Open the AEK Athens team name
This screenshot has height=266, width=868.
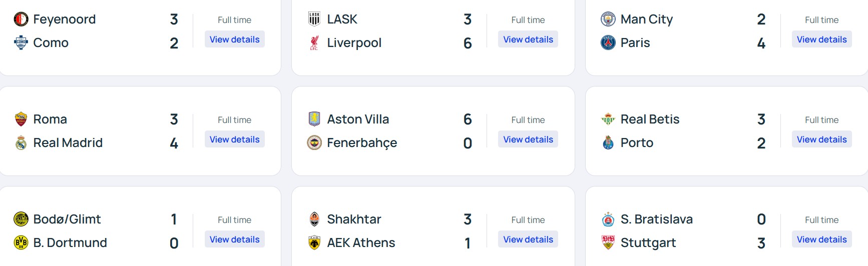(x=361, y=242)
